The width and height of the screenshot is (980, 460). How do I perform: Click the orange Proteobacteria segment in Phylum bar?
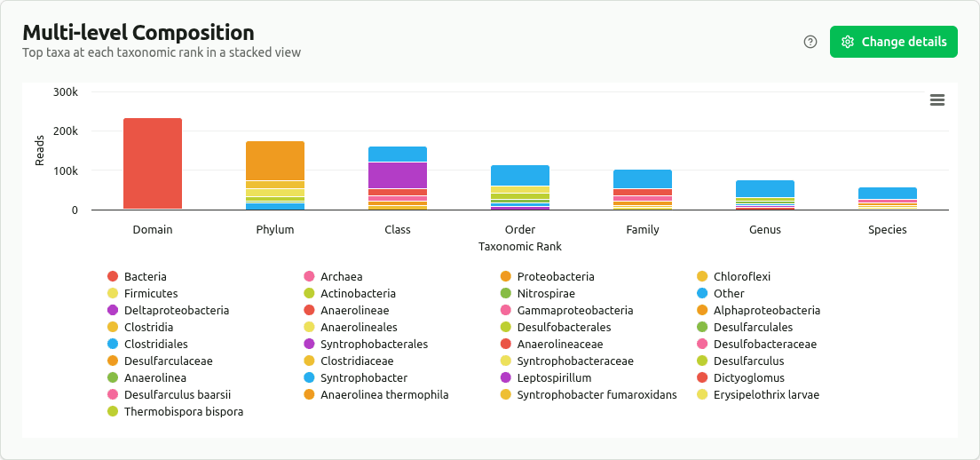tap(275, 161)
